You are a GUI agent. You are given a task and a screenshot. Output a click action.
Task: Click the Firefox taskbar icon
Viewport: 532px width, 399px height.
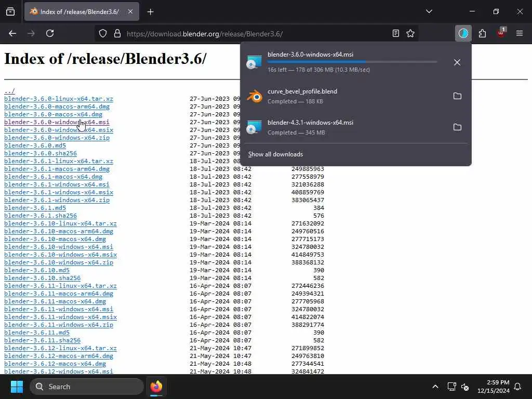coord(156,387)
